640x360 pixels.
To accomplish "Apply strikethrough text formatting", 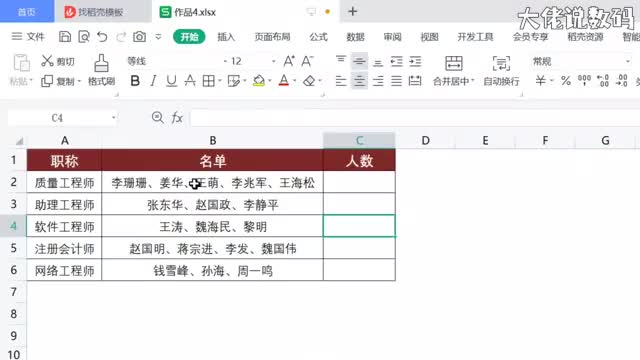I will pos(190,81).
